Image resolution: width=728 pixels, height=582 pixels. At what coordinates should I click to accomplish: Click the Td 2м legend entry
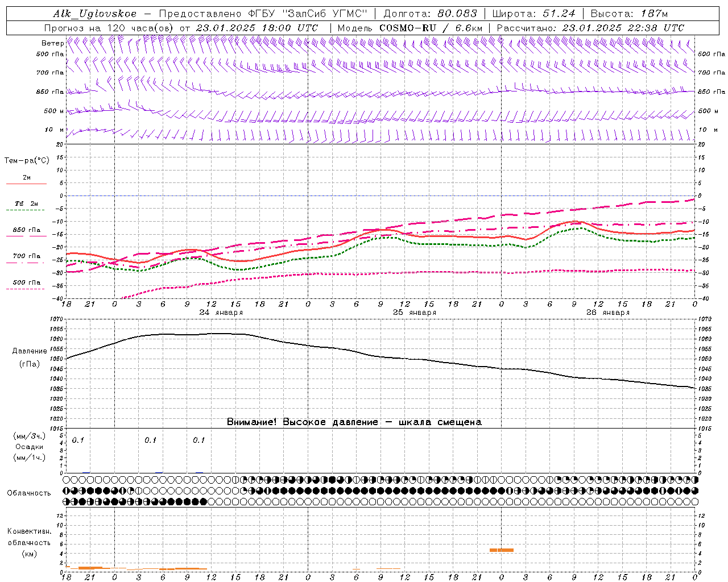click(26, 203)
